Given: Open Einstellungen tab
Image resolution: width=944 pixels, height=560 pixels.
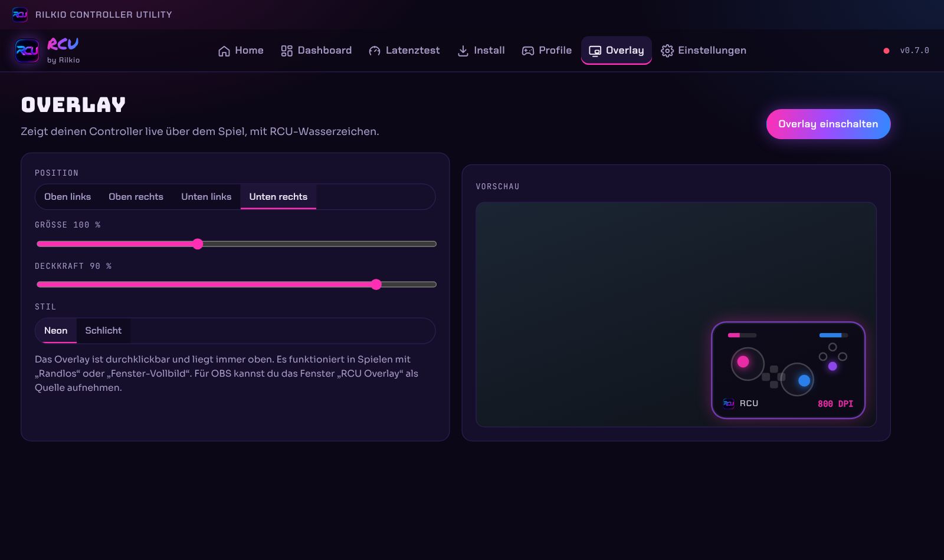Looking at the screenshot, I should coord(703,51).
